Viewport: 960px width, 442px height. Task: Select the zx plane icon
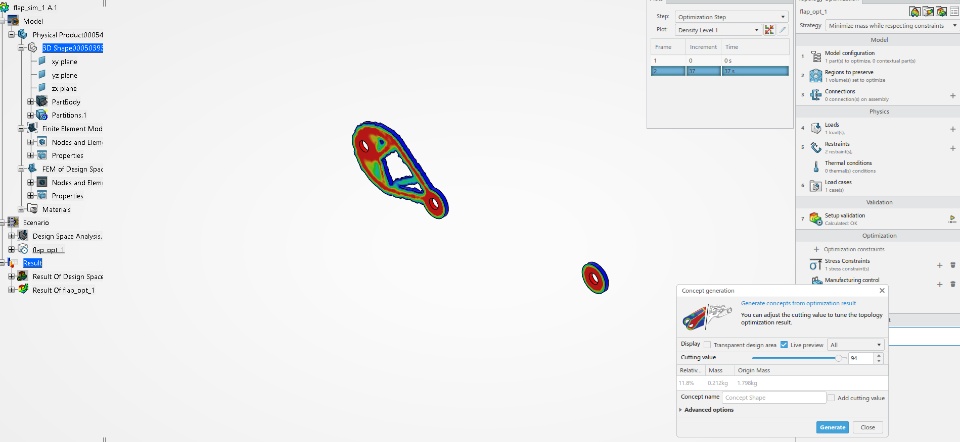pyautogui.click(x=42, y=88)
